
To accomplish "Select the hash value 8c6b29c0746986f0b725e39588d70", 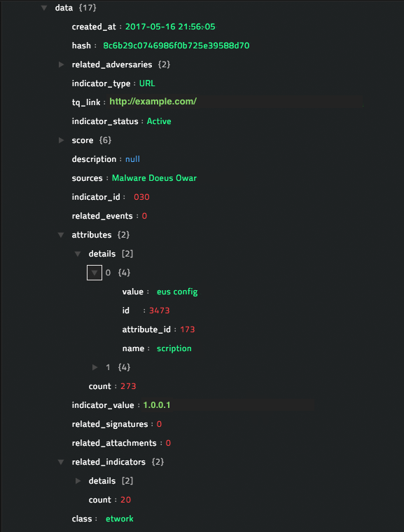I will pos(176,46).
